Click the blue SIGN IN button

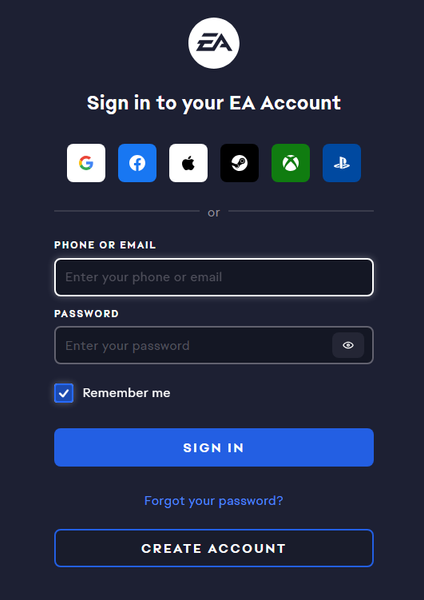click(214, 447)
